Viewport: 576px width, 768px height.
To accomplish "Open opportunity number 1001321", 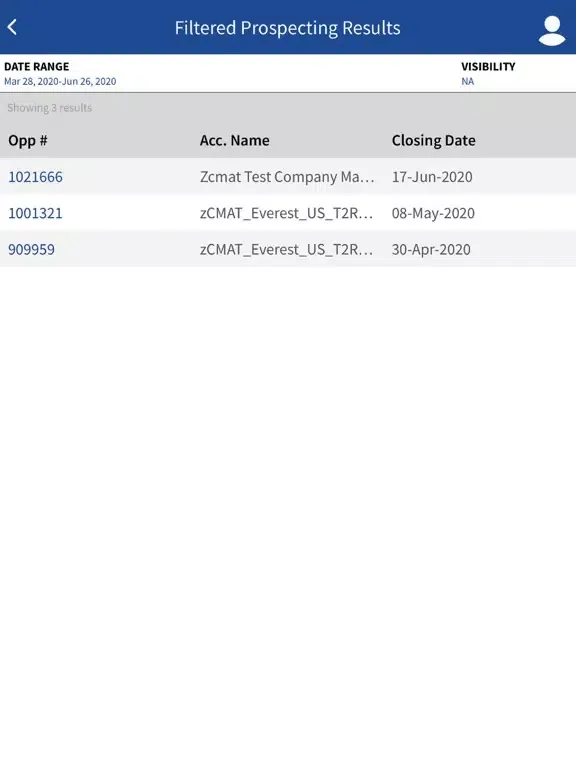I will (35, 213).
